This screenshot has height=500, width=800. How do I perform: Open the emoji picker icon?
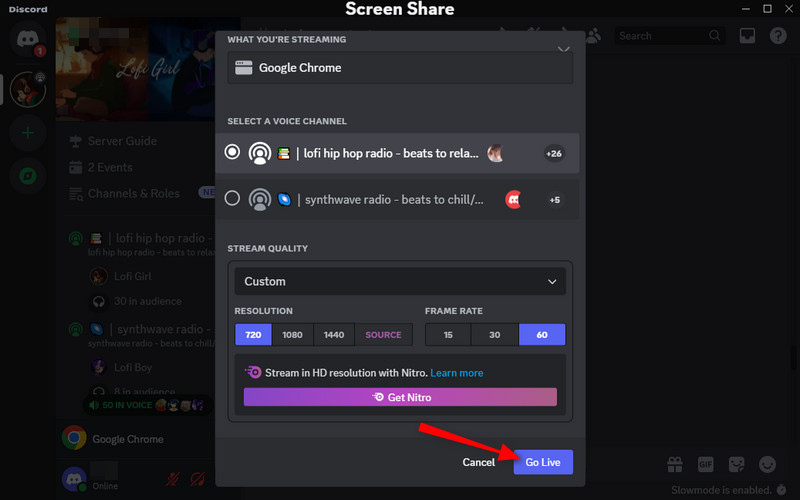click(x=767, y=464)
